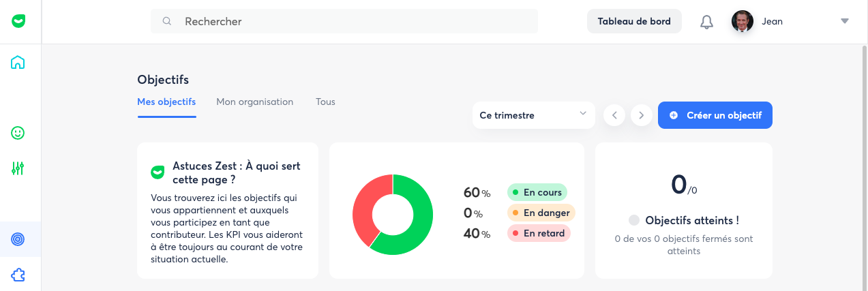Viewport: 868px width, 291px height.
Task: Open the notifications bell
Action: pos(706,22)
